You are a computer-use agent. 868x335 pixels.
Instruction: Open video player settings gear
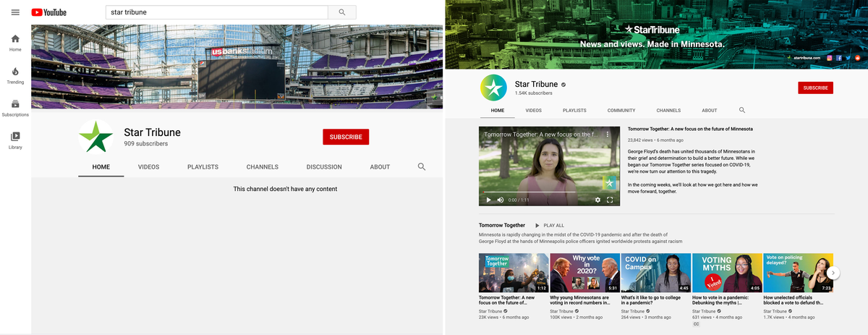597,200
